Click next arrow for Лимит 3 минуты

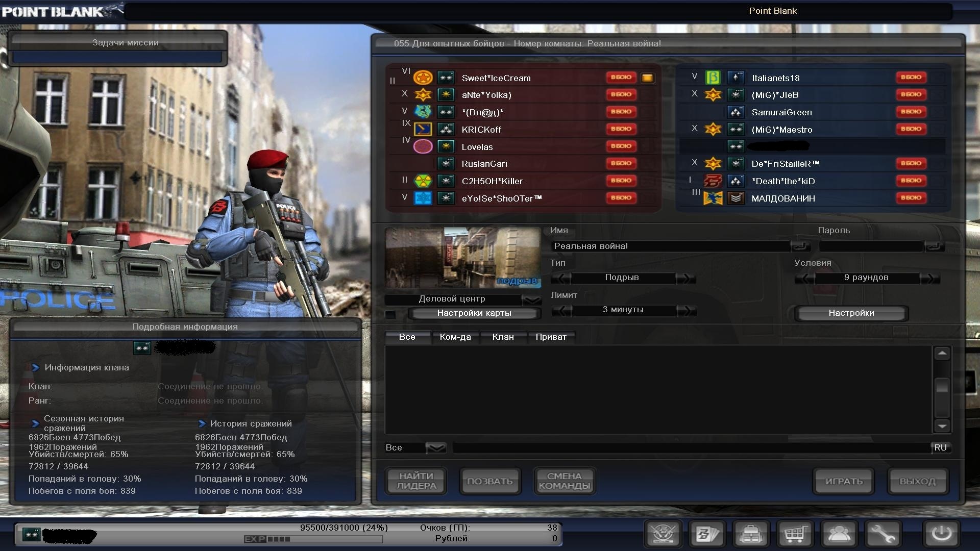click(687, 311)
